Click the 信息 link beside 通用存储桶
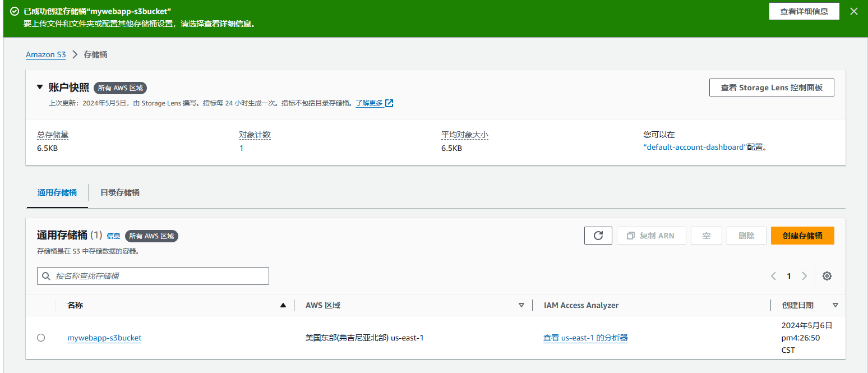This screenshot has width=868, height=373. coord(113,236)
